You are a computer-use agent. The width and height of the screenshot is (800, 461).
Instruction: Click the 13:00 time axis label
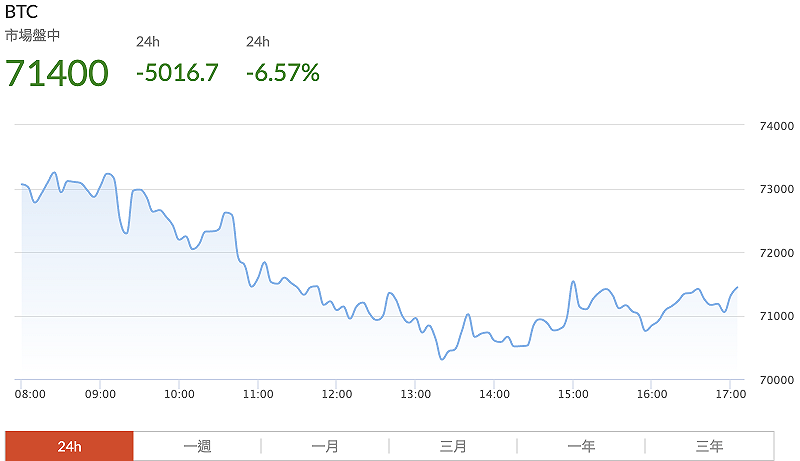point(415,394)
